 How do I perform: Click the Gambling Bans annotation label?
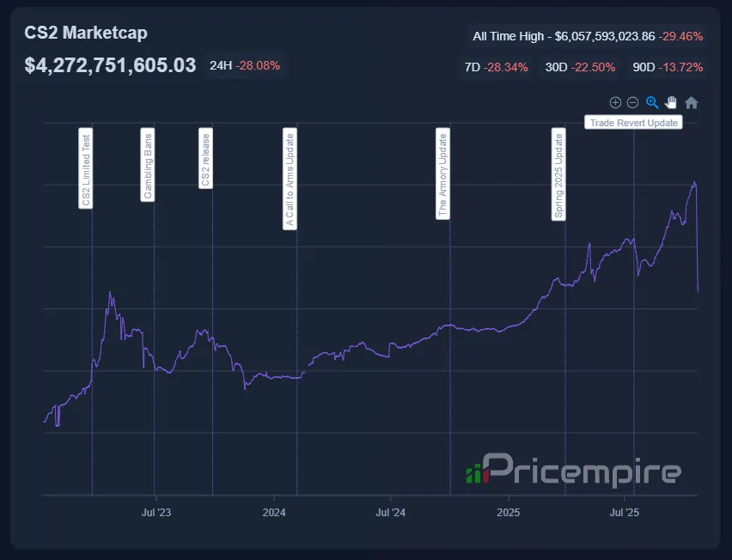point(148,165)
